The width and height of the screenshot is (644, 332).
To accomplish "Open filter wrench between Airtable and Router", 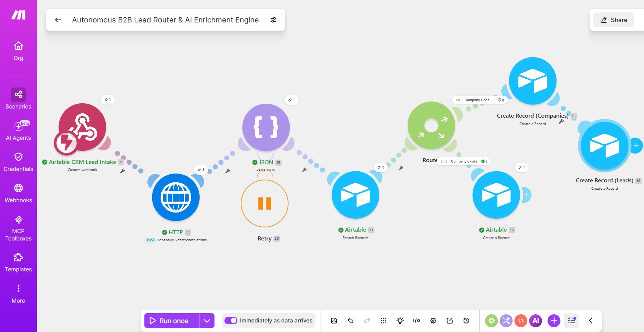I will point(401,168).
